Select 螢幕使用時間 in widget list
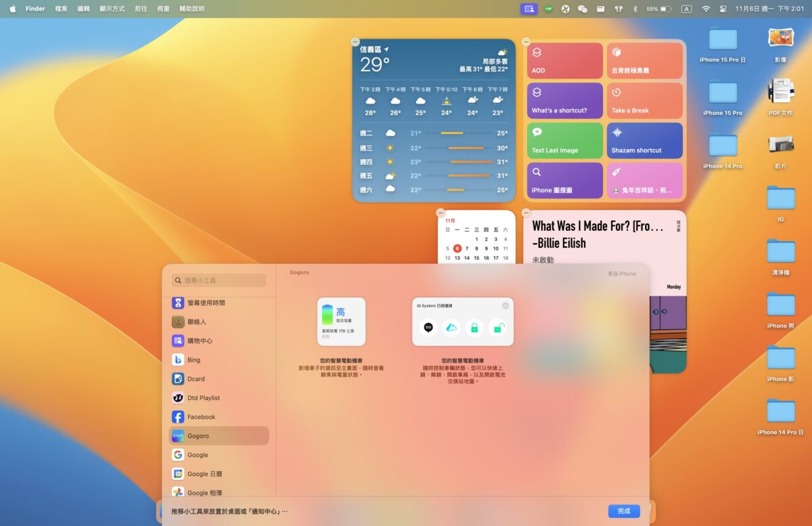Screen dimensions: 812x526 pos(219,303)
